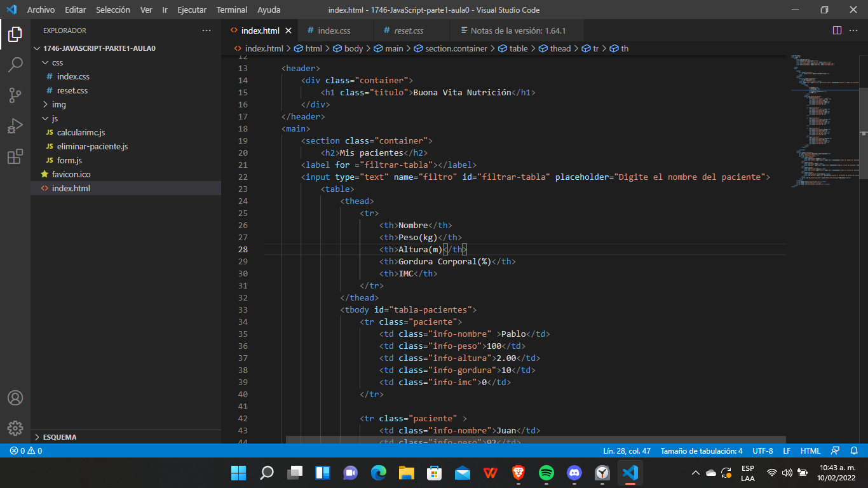Screen dimensions: 868x488
Task: Open the Selección menu
Action: coord(113,10)
